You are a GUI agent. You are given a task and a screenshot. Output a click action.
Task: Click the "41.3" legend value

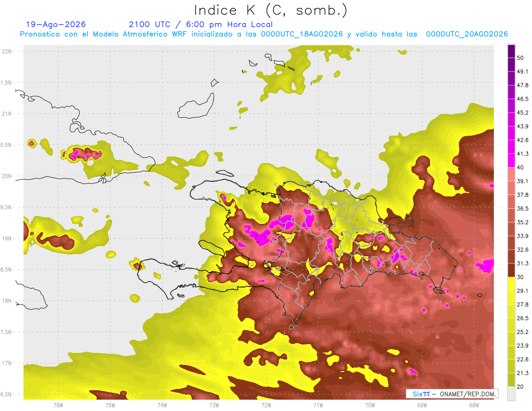pos(523,154)
